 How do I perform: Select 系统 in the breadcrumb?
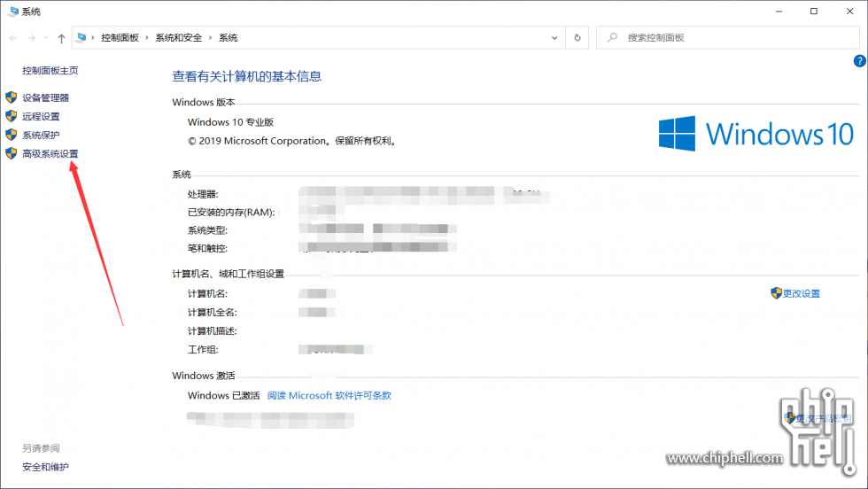[229, 38]
